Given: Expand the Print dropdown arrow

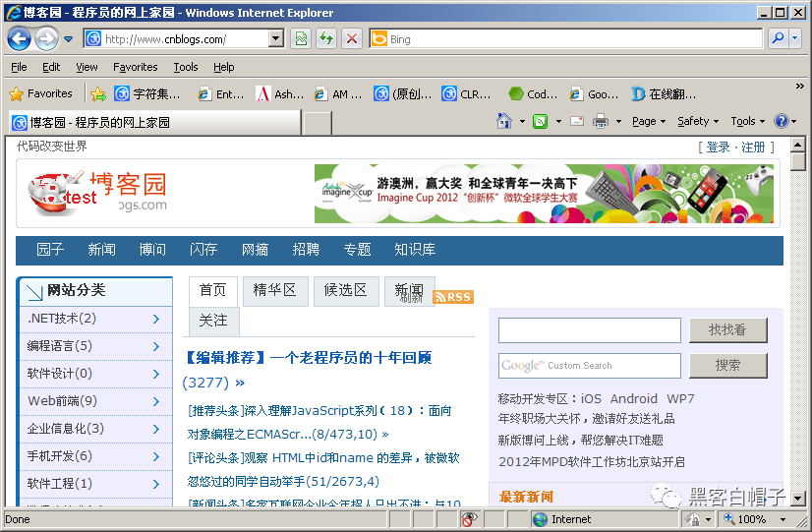Looking at the screenshot, I should pos(618,122).
